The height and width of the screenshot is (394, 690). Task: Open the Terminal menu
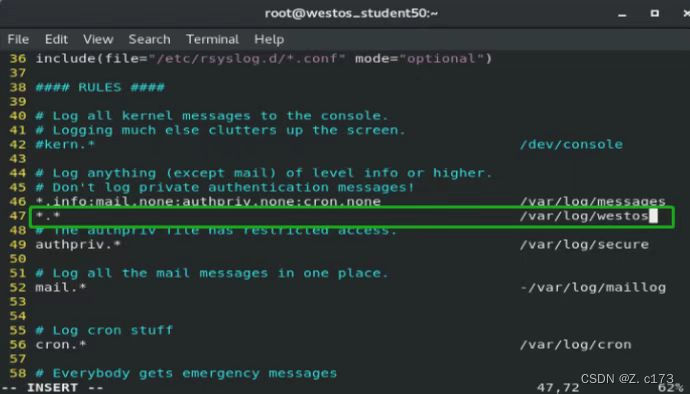(212, 39)
